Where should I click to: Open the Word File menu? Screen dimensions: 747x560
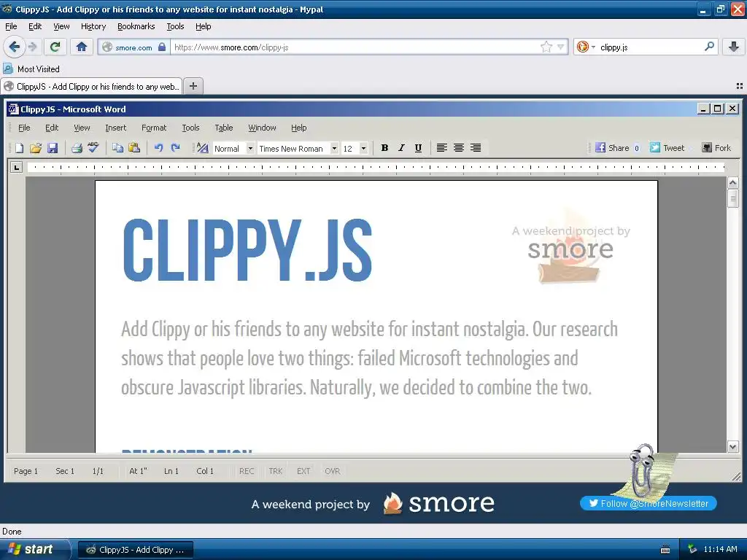tap(24, 128)
